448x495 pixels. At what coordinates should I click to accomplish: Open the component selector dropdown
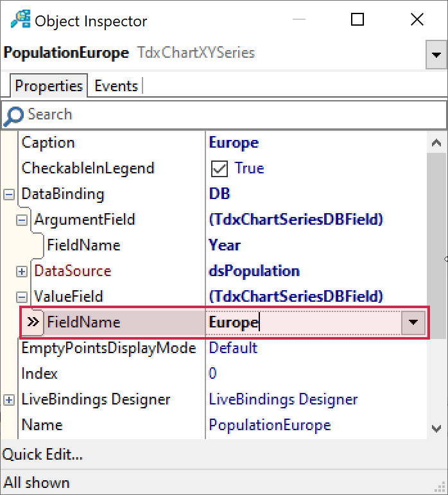pyautogui.click(x=436, y=56)
